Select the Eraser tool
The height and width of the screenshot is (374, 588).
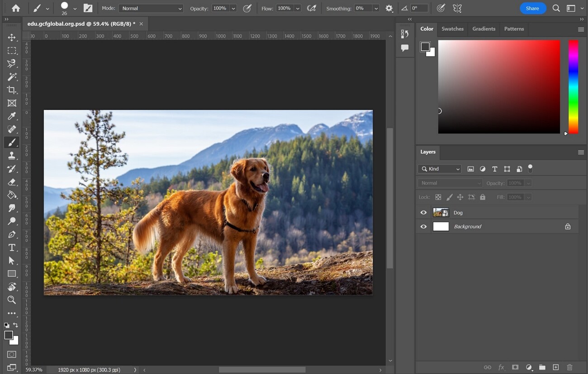[x=12, y=182]
